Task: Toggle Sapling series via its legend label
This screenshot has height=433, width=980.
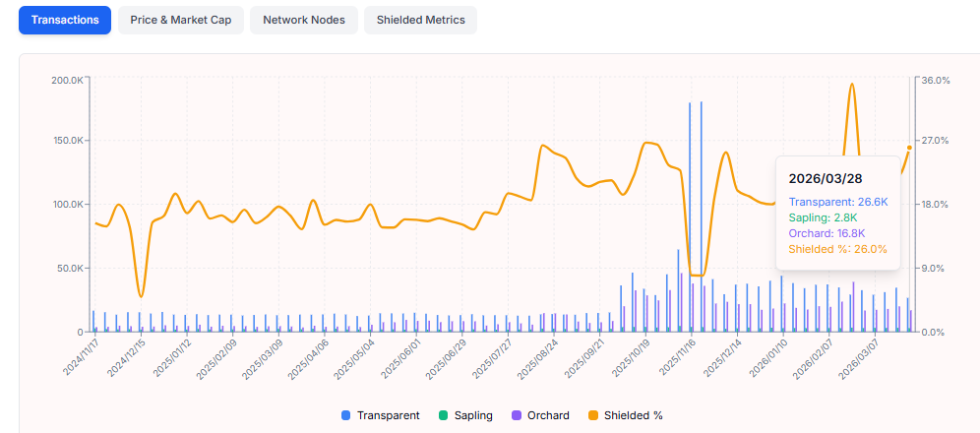Action: click(473, 415)
